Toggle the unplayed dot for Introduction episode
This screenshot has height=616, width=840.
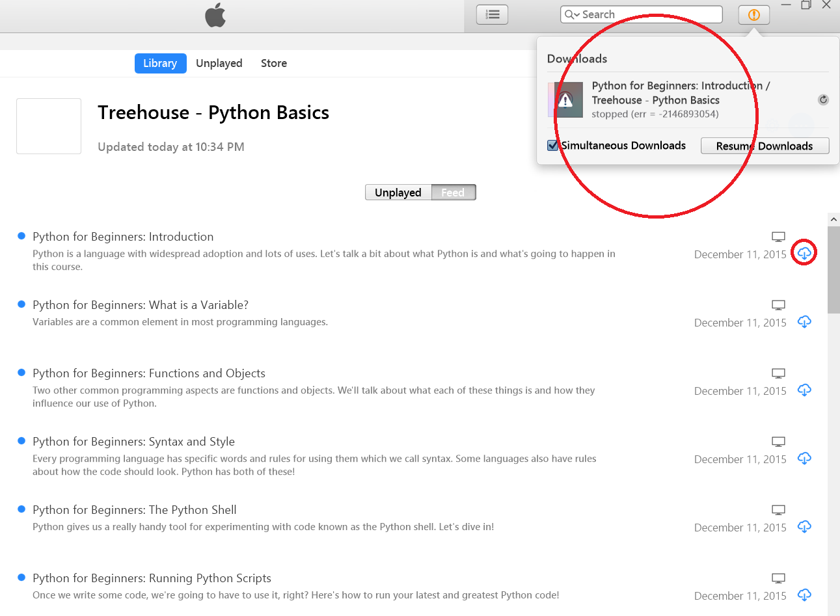(21, 236)
